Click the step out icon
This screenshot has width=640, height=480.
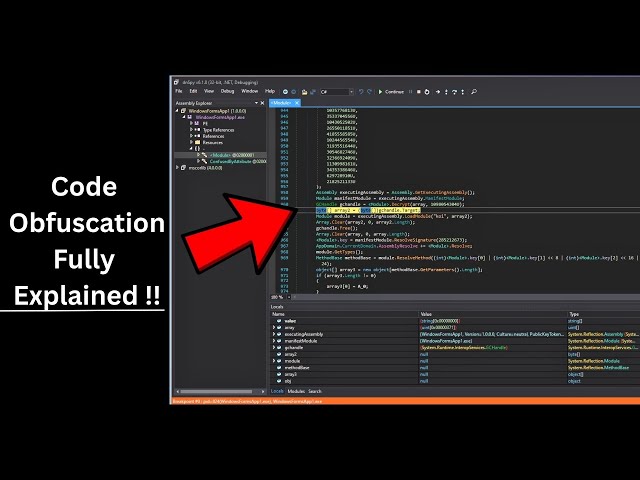462,92
